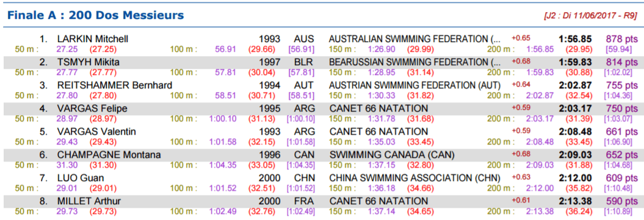Select swimmer name VARGAS Valentin
644x220 pixels.
click(96, 132)
